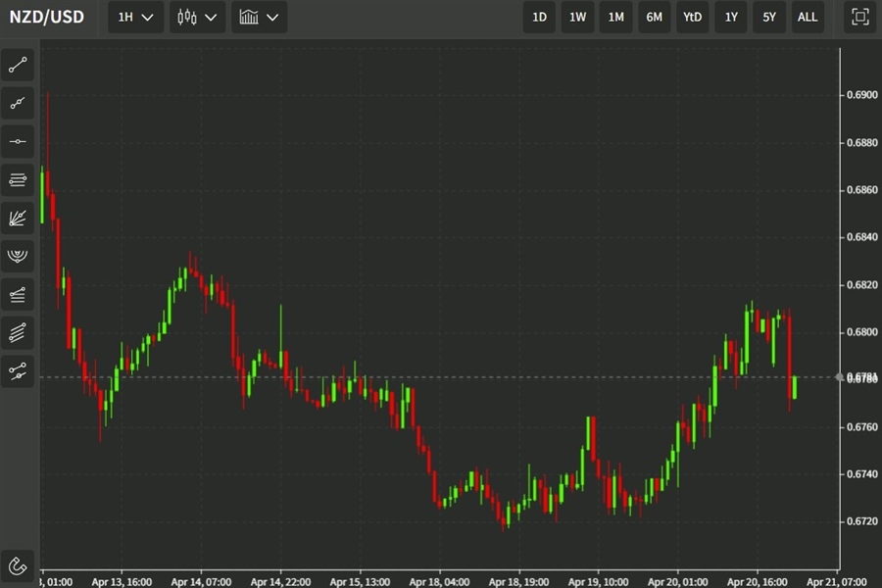
Task: Open the indicators dropdown
Action: coord(259,17)
